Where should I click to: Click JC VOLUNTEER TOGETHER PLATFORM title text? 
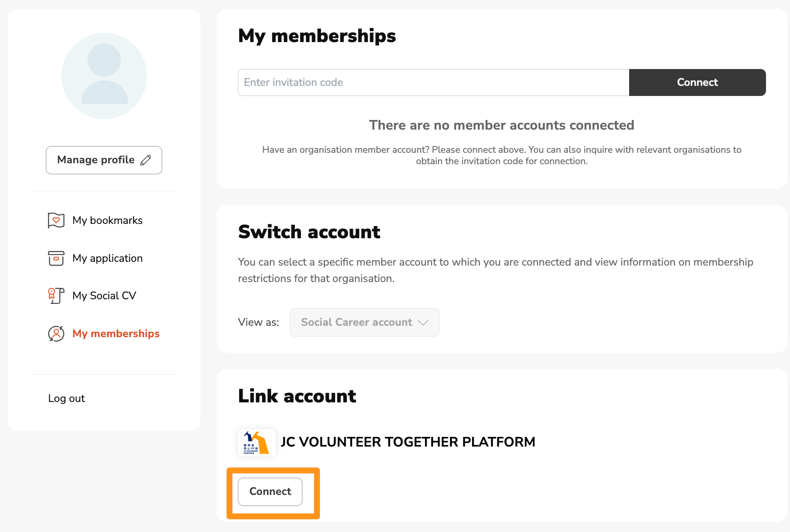[408, 442]
